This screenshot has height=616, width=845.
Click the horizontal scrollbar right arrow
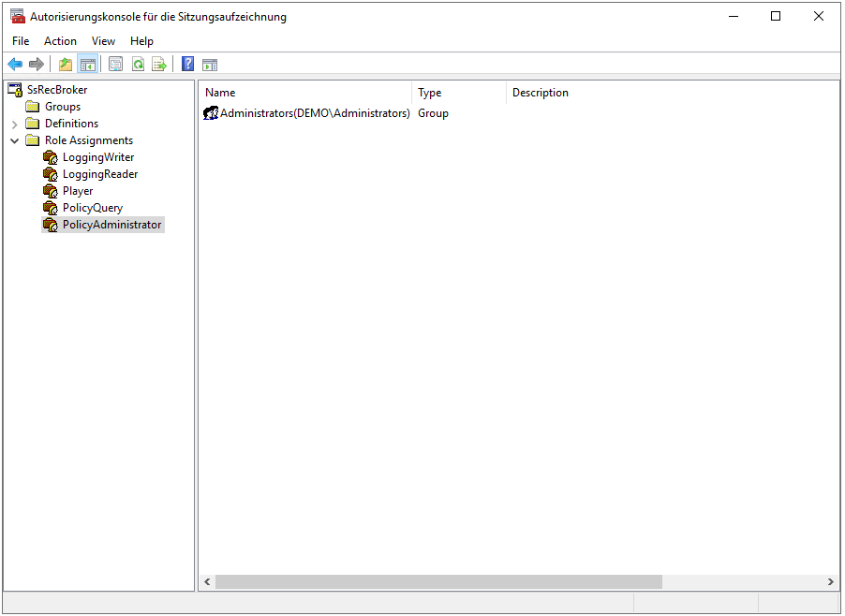(830, 581)
